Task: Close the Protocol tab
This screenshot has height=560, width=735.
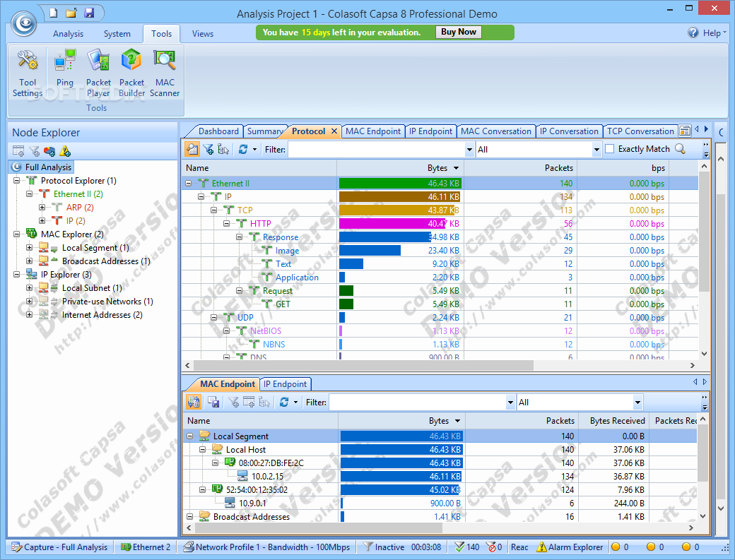Action: coord(334,131)
